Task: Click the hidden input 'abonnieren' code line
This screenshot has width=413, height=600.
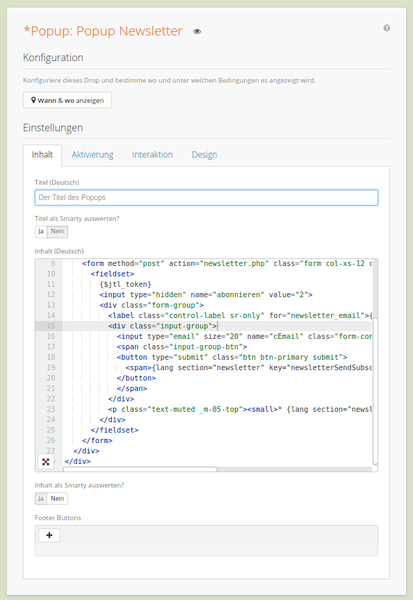Action: pos(206,295)
